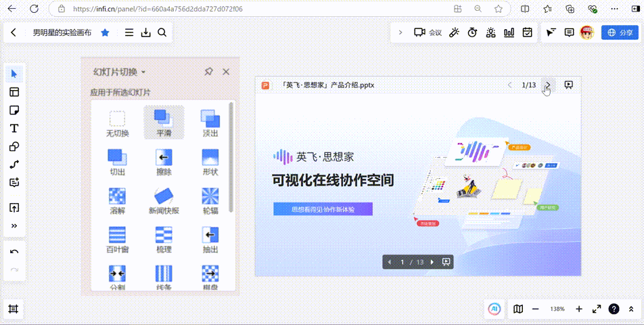Open the timer stopwatch tool

(x=472, y=33)
